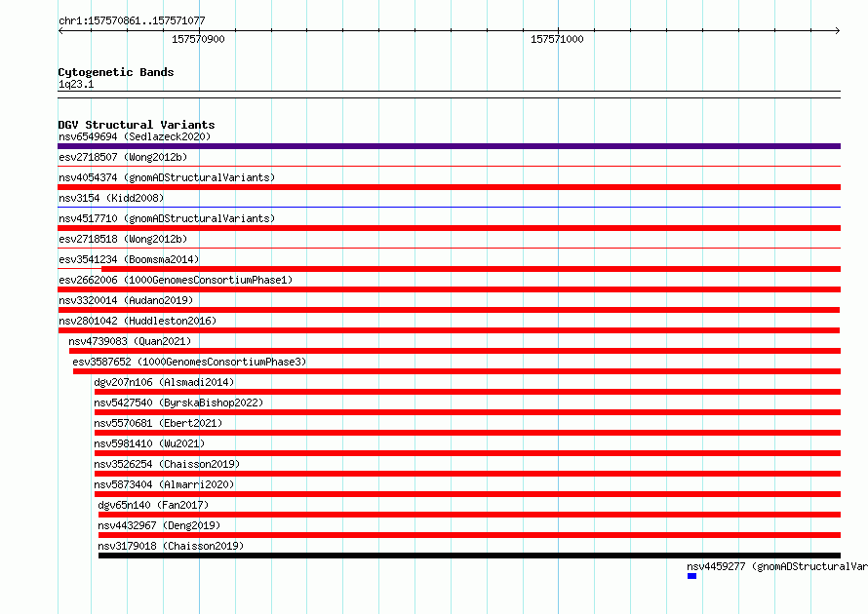868x614 pixels.
Task: Click nsv5427540 (ByrskaBishop2022) label
Action: tap(178, 403)
